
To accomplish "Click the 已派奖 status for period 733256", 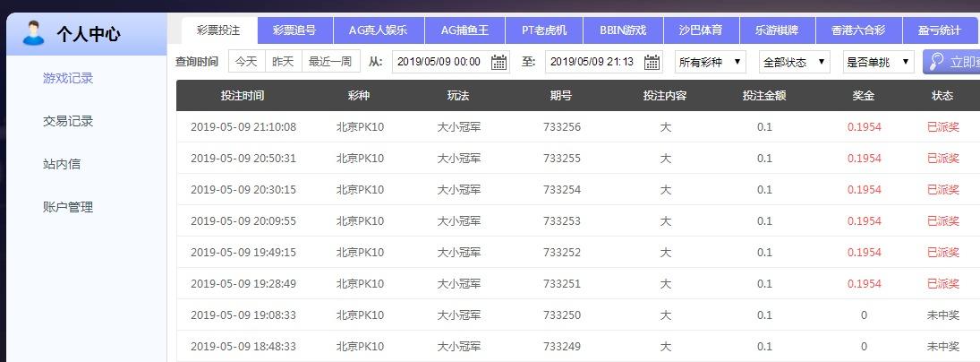I will pyautogui.click(x=942, y=127).
